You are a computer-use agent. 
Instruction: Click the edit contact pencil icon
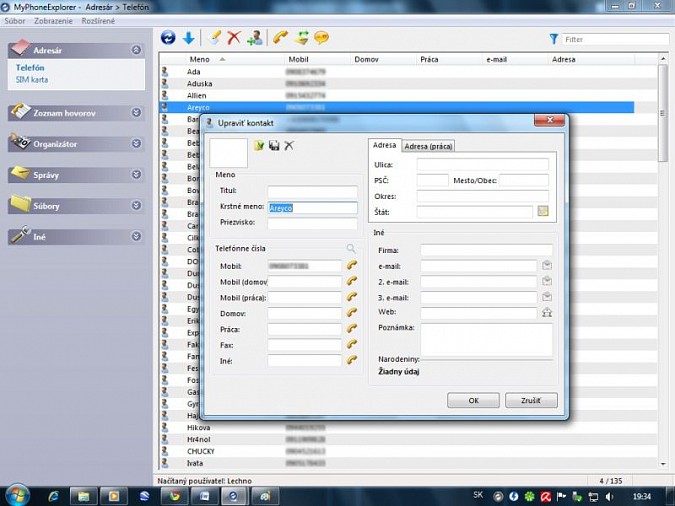tap(214, 38)
